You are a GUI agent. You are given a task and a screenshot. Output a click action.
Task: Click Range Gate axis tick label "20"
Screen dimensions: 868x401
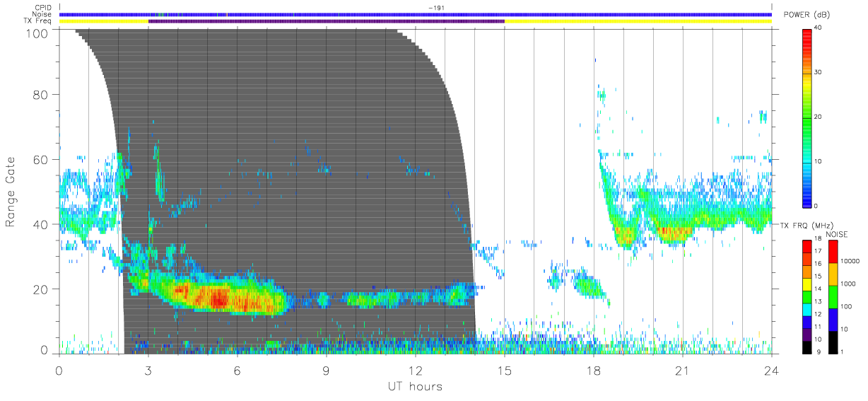pyautogui.click(x=40, y=289)
